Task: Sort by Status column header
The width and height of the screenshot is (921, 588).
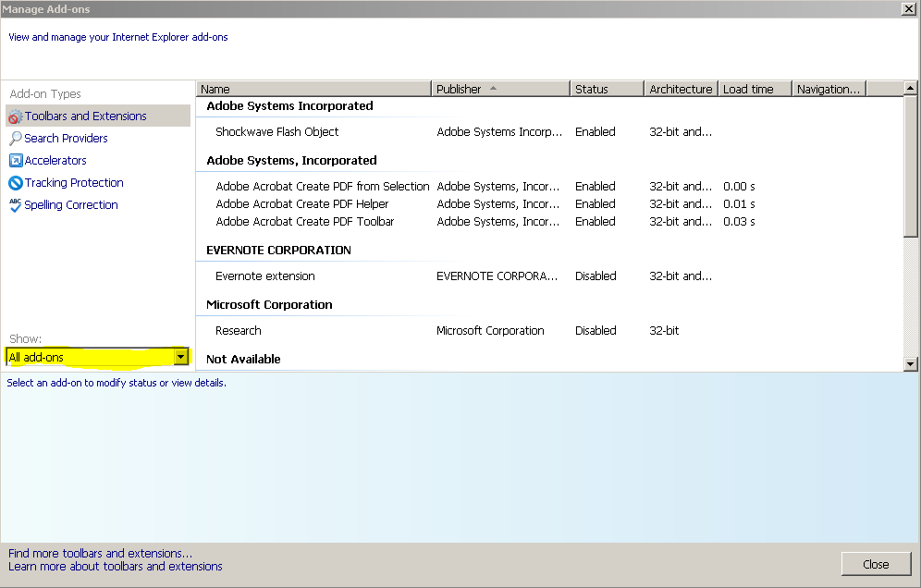Action: coord(607,89)
